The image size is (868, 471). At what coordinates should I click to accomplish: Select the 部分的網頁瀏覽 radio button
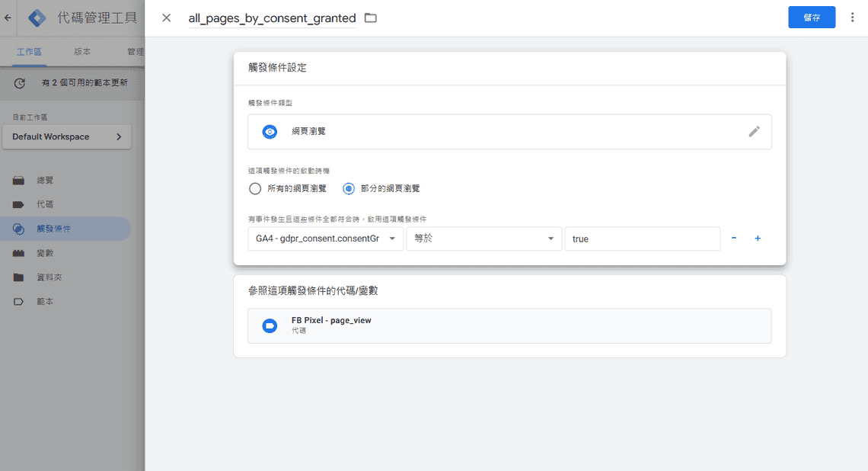tap(348, 188)
